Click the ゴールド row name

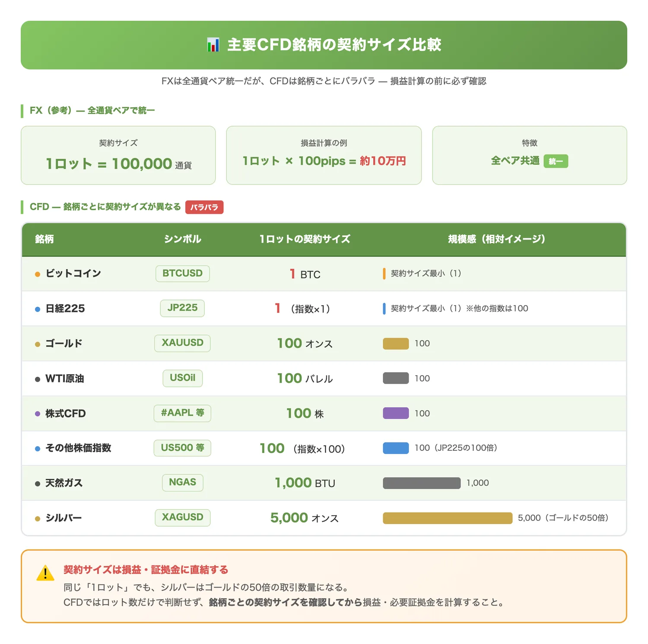click(x=64, y=344)
